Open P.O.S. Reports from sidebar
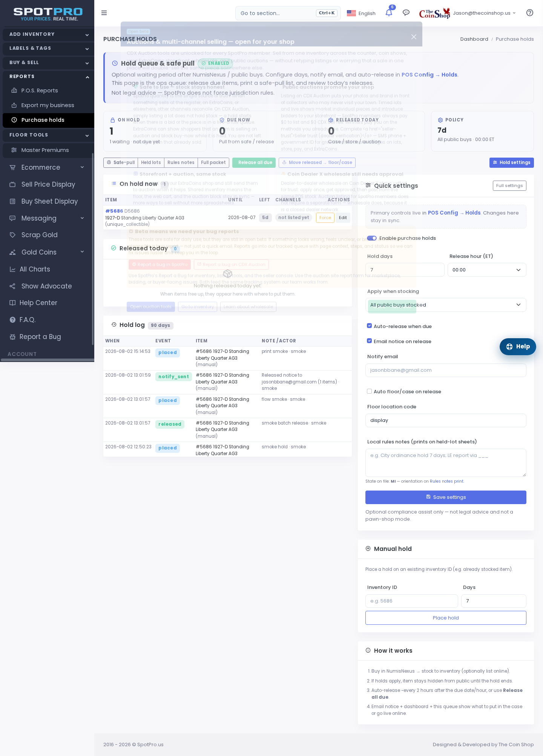This screenshot has width=543, height=756. [x=48, y=90]
